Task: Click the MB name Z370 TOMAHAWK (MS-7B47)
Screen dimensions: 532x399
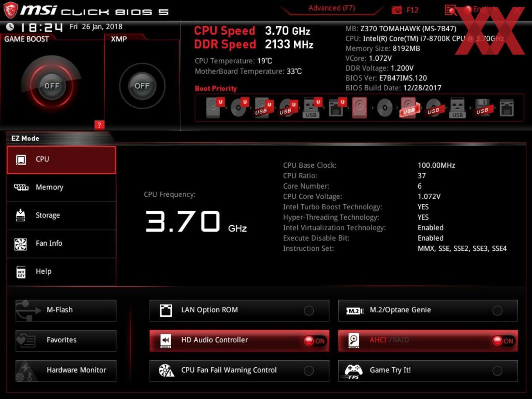Action: [x=408, y=29]
